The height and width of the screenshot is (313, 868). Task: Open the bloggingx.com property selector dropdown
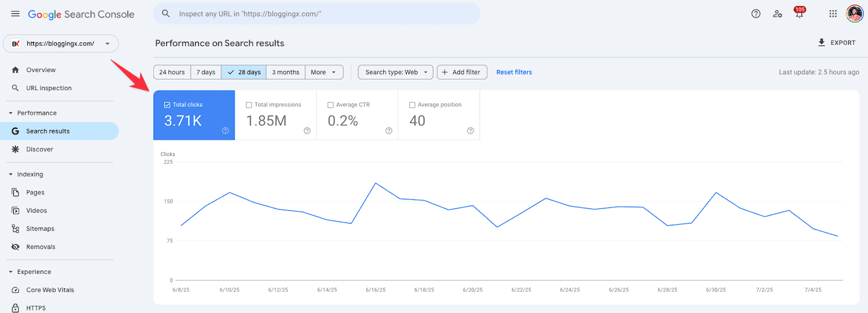[61, 44]
